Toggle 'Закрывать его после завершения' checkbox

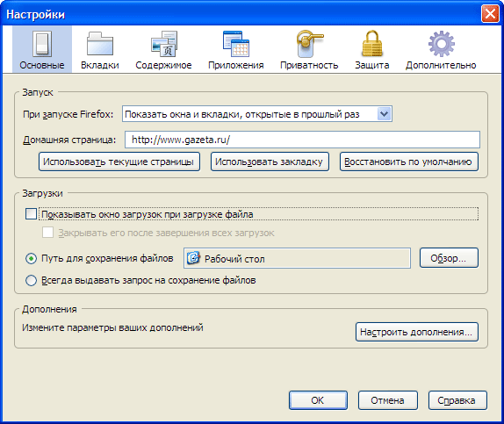[48, 232]
